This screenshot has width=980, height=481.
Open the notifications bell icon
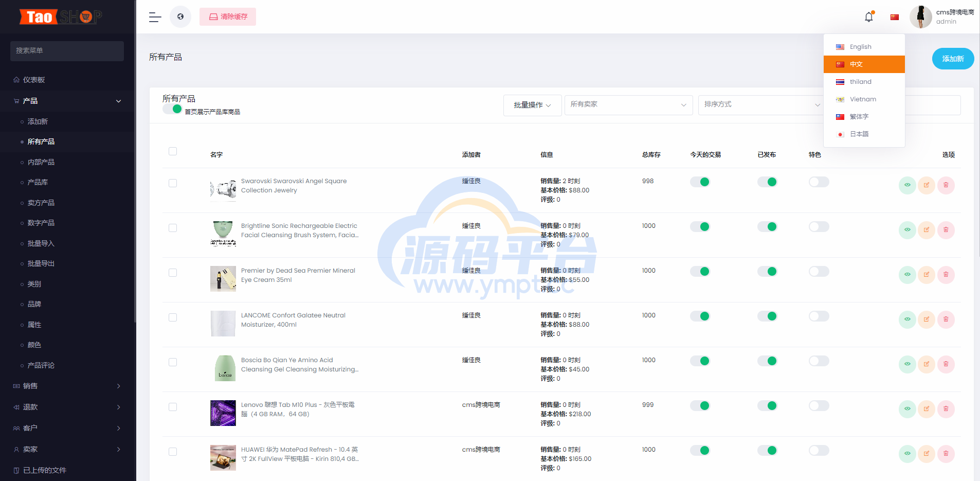pyautogui.click(x=869, y=16)
